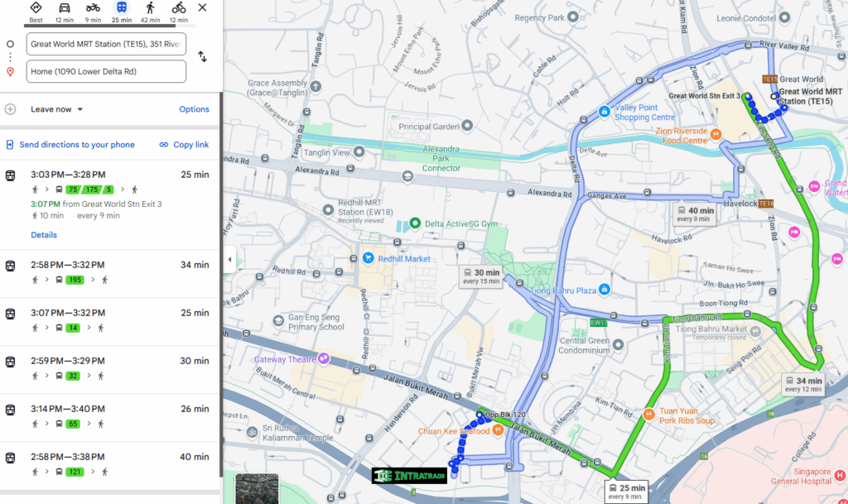Select Transit mode, 25 min
Screen dimensions: 848x504
point(122,12)
